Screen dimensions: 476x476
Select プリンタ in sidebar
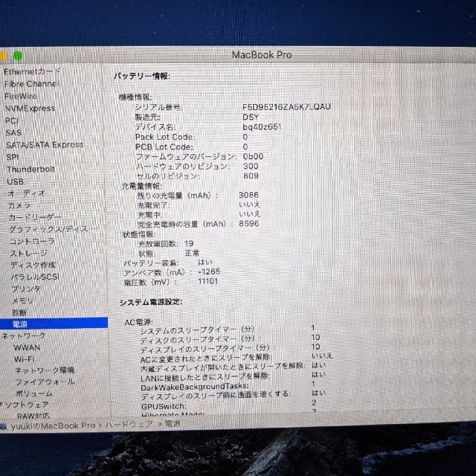[26, 289]
